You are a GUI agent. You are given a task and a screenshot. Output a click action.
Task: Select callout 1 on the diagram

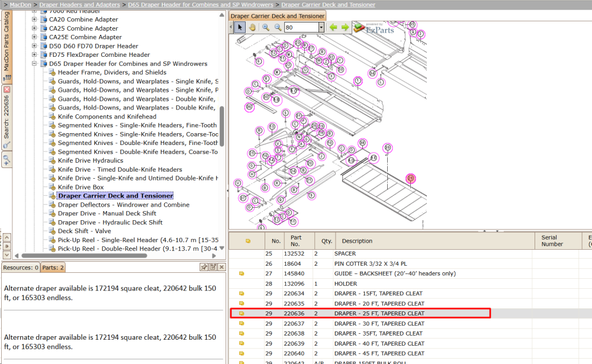click(358, 81)
